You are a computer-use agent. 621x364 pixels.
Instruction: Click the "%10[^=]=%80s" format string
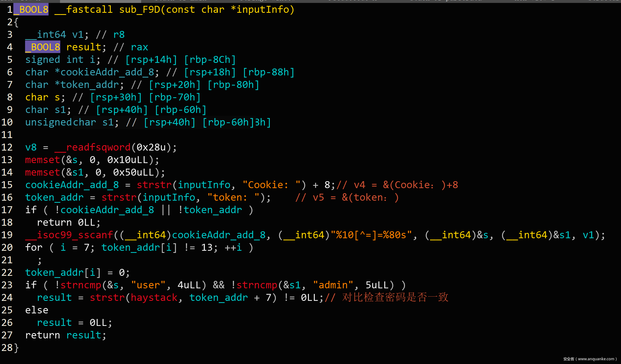click(371, 235)
